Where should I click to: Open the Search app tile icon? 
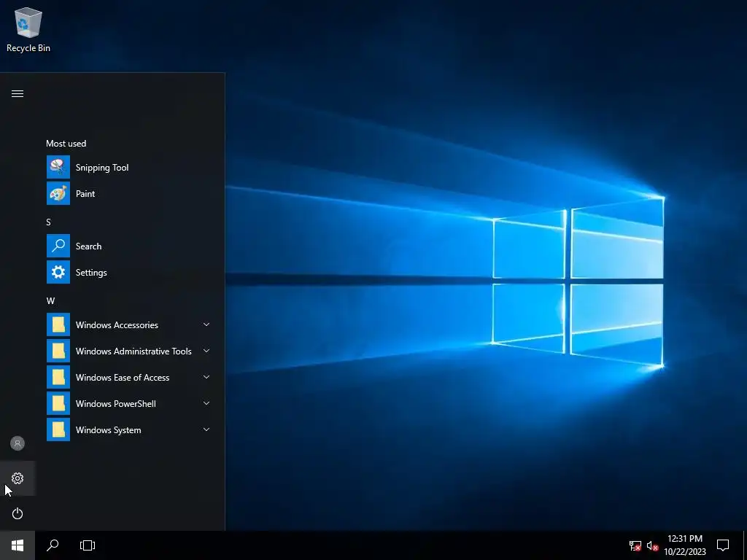pyautogui.click(x=58, y=246)
